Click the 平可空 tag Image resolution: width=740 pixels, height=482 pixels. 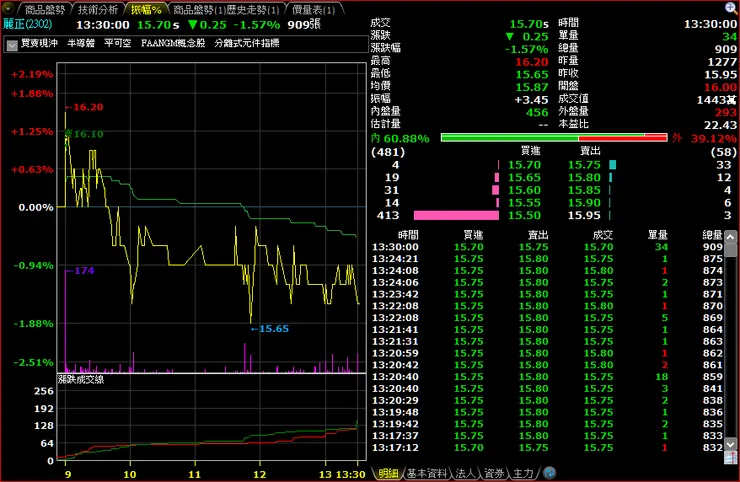(118, 43)
